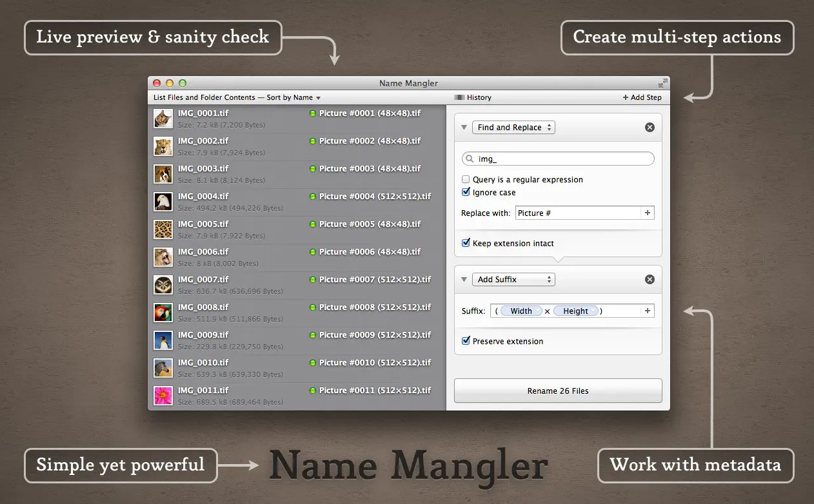Image resolution: width=814 pixels, height=504 pixels.
Task: Open the Add Suffix action dropdown
Action: click(513, 279)
